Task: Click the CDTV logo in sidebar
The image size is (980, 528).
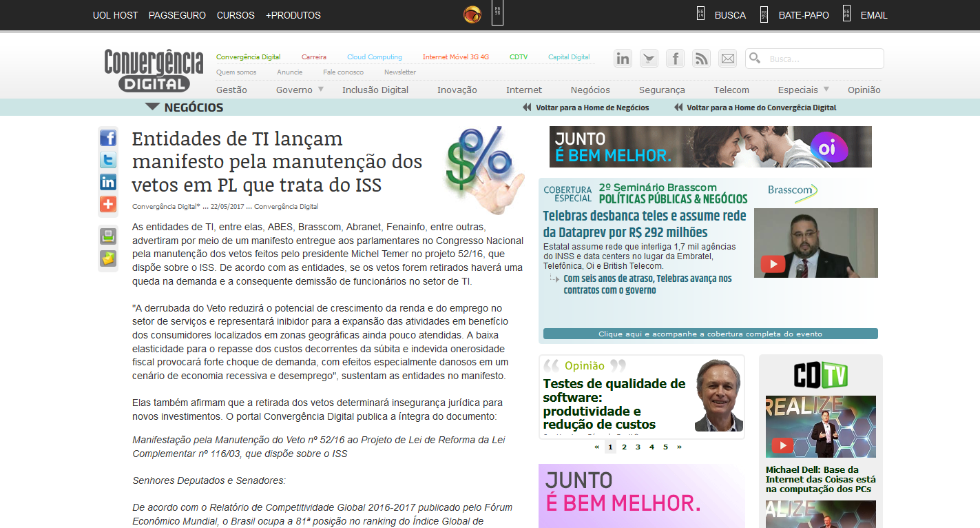Action: click(x=820, y=375)
